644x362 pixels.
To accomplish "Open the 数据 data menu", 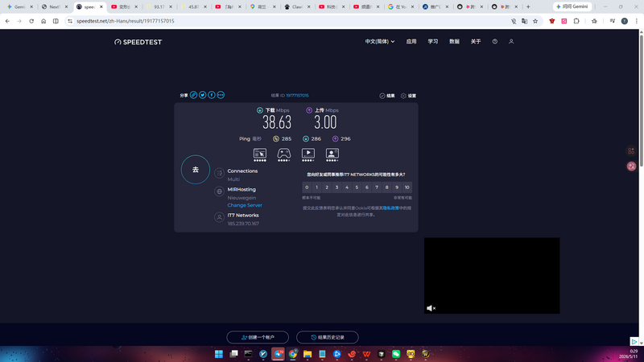I will [x=454, y=42].
